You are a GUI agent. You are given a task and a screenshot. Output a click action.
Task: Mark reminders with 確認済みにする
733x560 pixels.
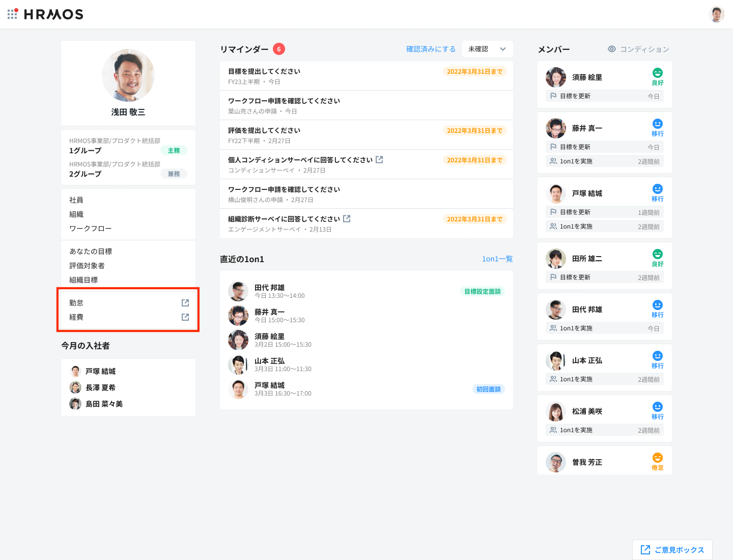[431, 49]
